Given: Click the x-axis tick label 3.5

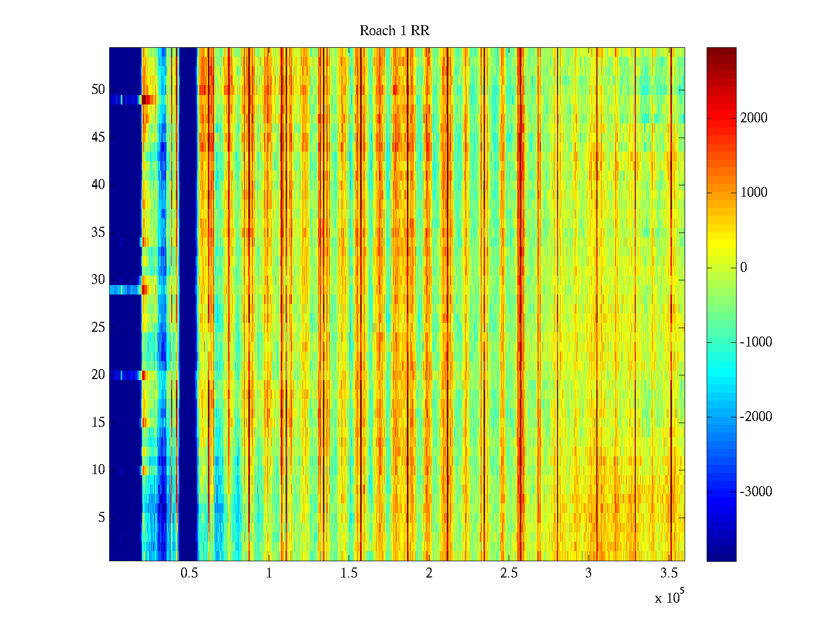Looking at the screenshot, I should [668, 573].
